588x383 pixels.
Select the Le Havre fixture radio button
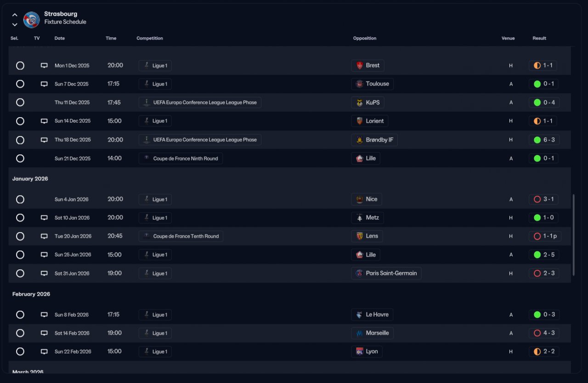tap(20, 315)
